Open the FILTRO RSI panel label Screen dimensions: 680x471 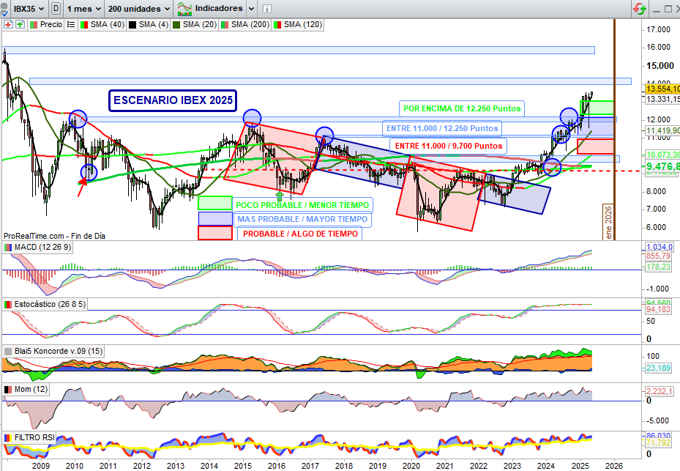point(35,438)
